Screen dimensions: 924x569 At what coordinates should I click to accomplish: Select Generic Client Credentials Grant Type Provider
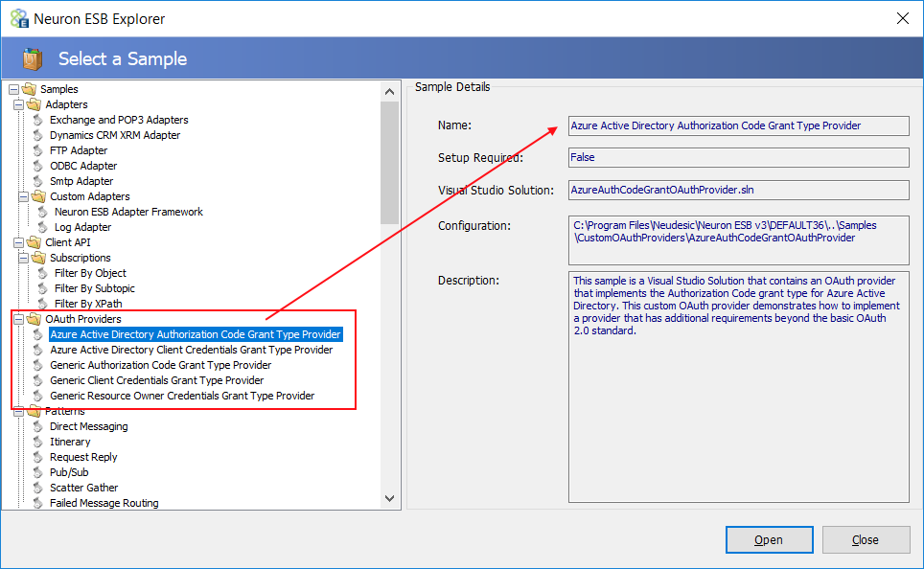pyautogui.click(x=157, y=380)
